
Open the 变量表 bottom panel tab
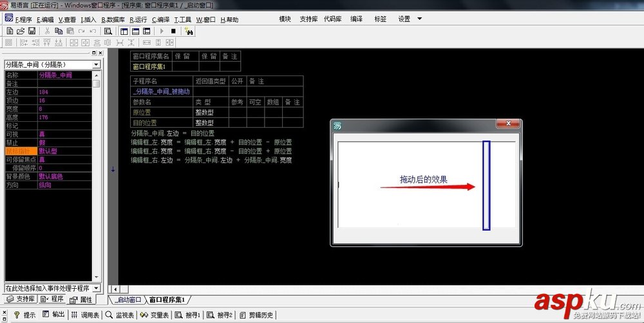[155, 315]
